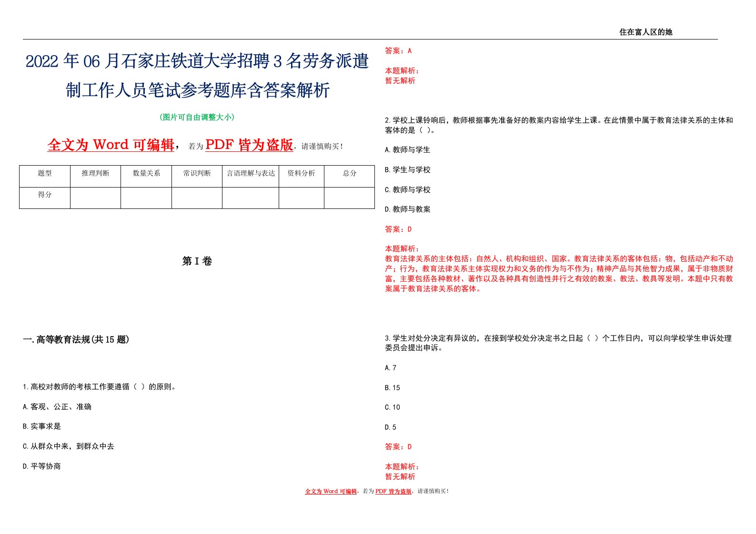Viewport: 756px width, 534px height.
Task: Click the 第I卷 section heading
Action: tap(197, 261)
